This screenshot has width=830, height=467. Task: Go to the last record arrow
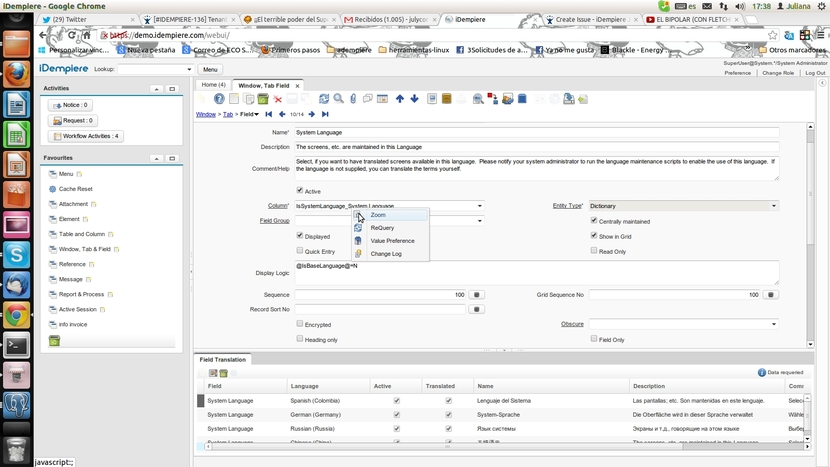pos(325,114)
